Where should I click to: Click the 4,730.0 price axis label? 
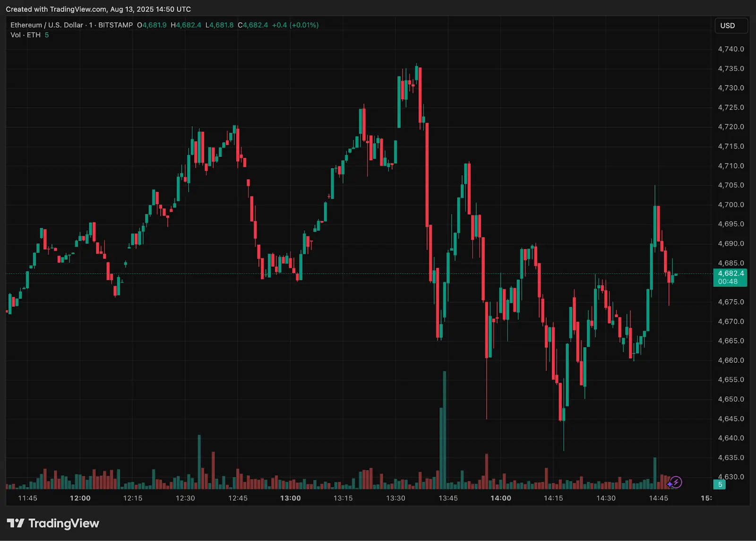click(x=731, y=88)
